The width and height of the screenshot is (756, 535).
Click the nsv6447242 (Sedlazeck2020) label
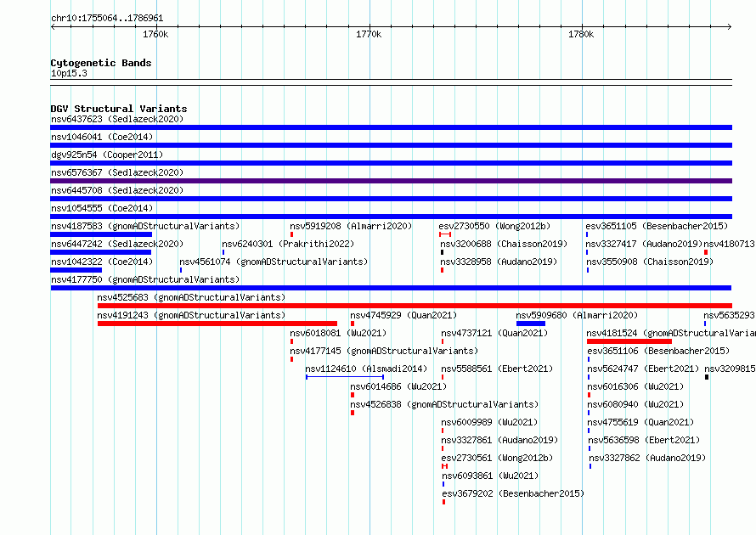117,244
